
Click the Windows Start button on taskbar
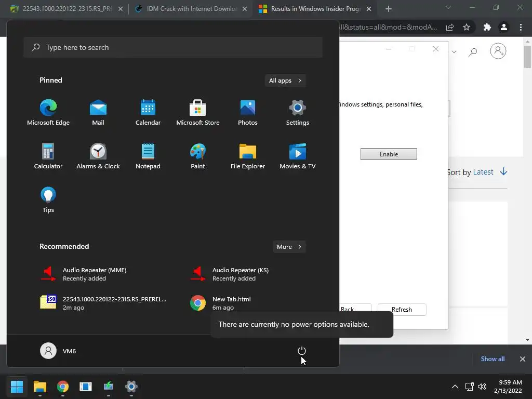[17, 387]
